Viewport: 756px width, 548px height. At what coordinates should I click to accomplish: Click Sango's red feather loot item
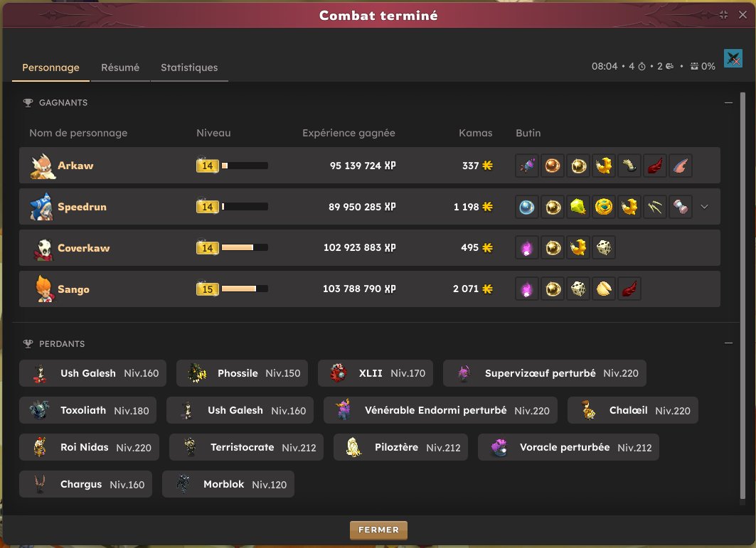tap(629, 289)
